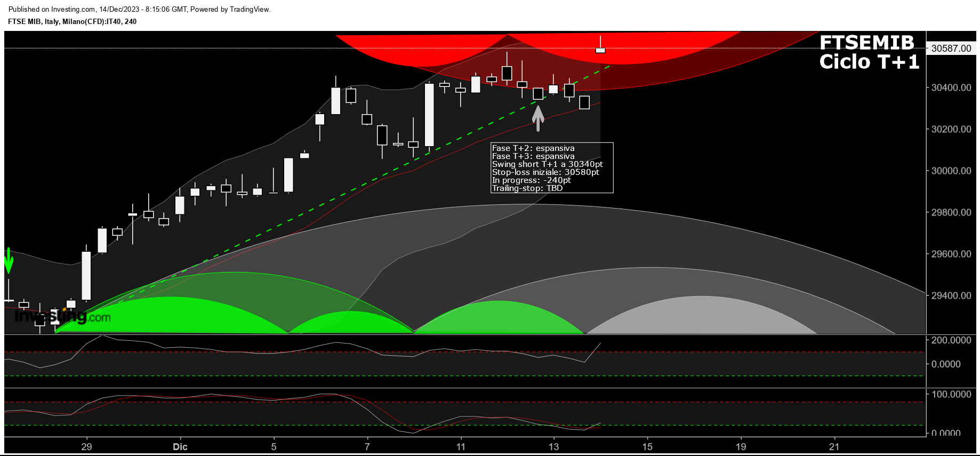Click the 29800.00 price axis label
Screen dimensions: 980x456
(951, 212)
